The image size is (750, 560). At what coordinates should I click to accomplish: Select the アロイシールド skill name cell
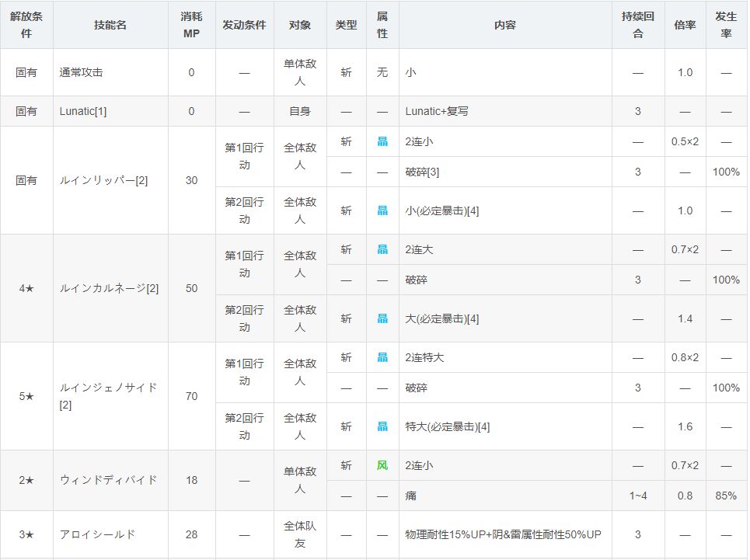[97, 534]
